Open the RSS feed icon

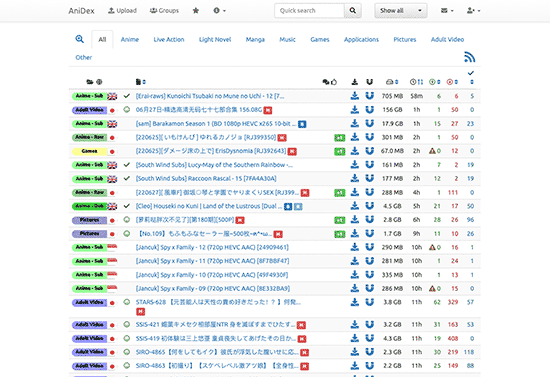[x=470, y=57]
